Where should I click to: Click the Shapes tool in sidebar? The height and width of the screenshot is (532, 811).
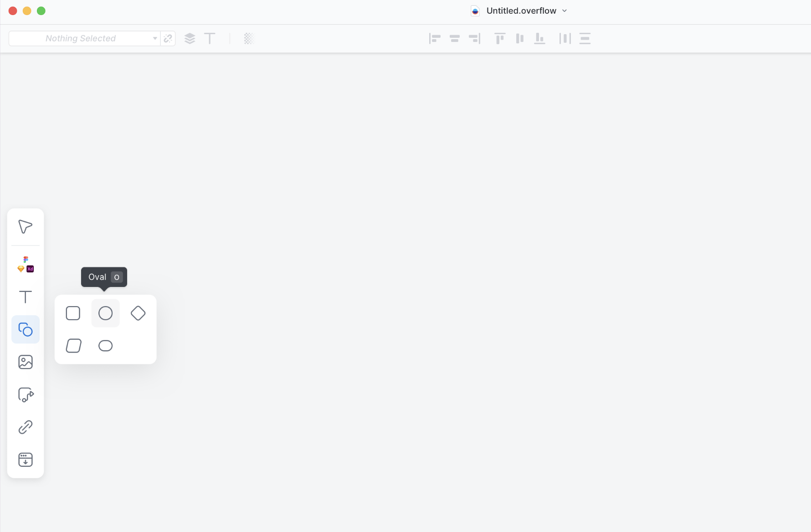click(x=26, y=329)
